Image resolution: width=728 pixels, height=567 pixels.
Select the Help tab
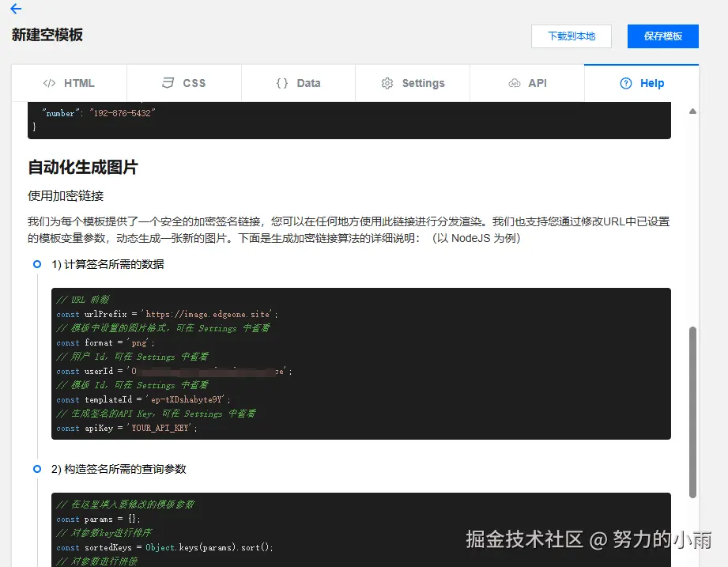click(x=642, y=83)
